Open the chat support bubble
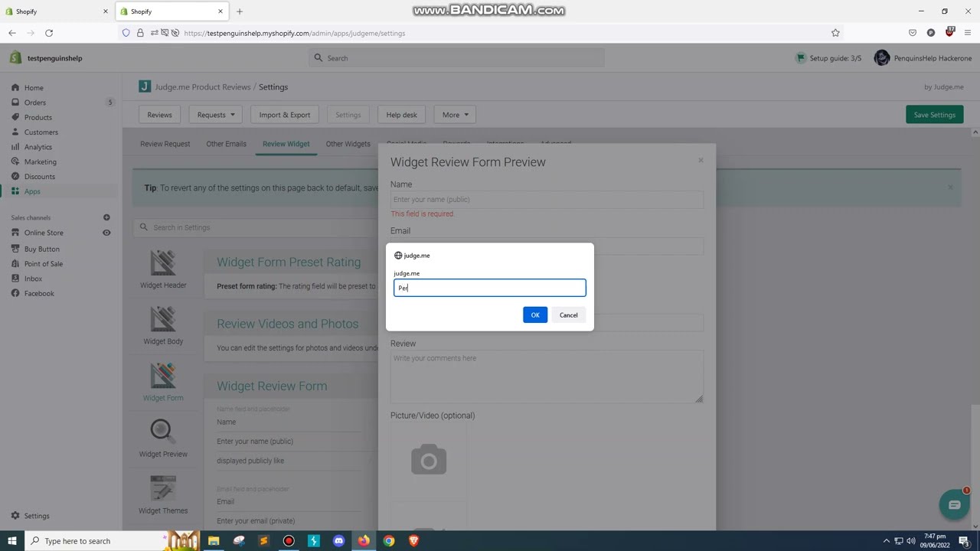The width and height of the screenshot is (980, 551). (954, 504)
